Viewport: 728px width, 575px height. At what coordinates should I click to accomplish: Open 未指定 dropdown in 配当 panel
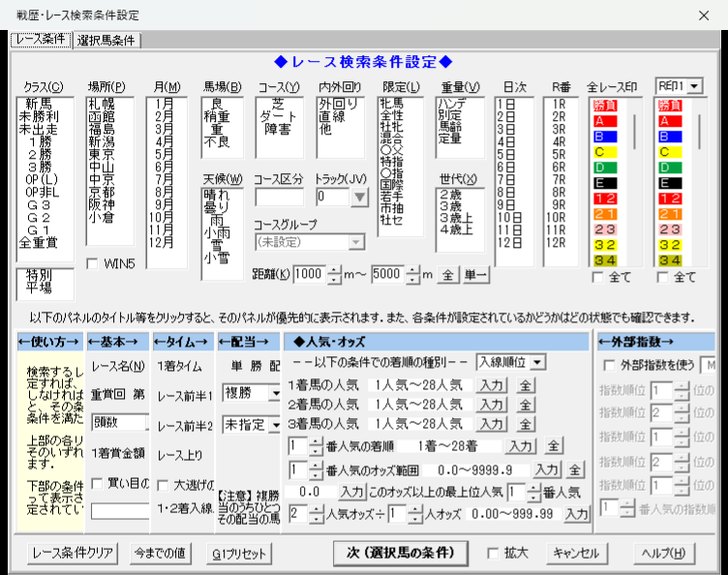click(x=276, y=425)
